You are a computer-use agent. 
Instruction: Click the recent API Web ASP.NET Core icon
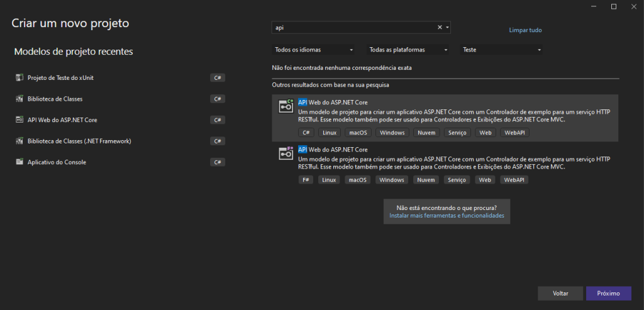[x=19, y=120]
